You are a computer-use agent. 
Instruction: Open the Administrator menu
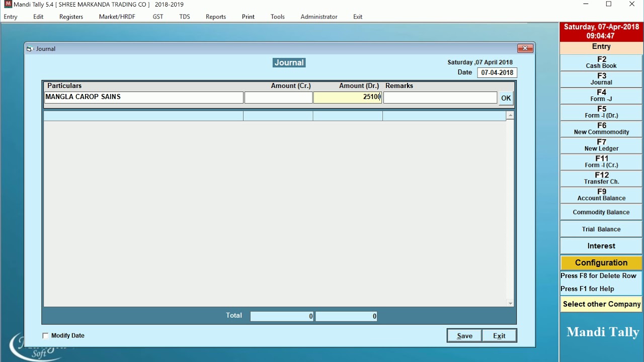tap(319, 17)
